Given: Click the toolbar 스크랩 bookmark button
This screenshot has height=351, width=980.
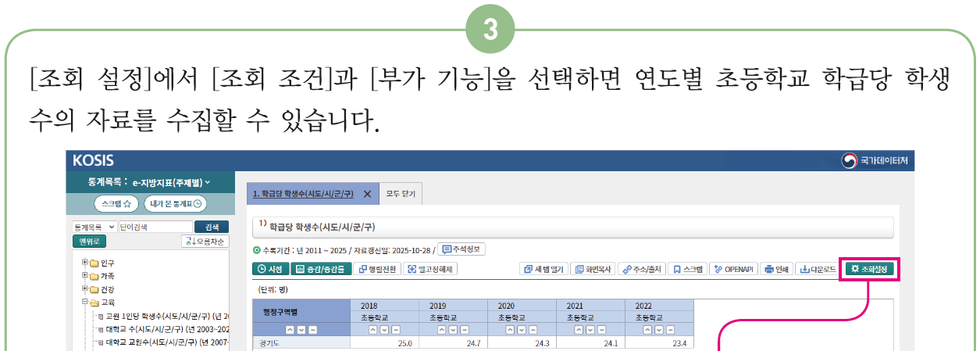Looking at the screenshot, I should pos(688,269).
